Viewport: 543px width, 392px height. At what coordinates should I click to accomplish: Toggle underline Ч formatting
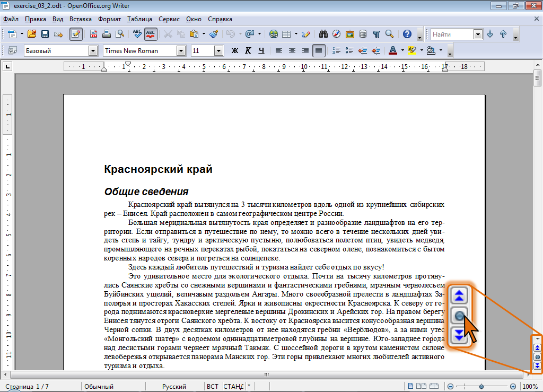coord(261,50)
